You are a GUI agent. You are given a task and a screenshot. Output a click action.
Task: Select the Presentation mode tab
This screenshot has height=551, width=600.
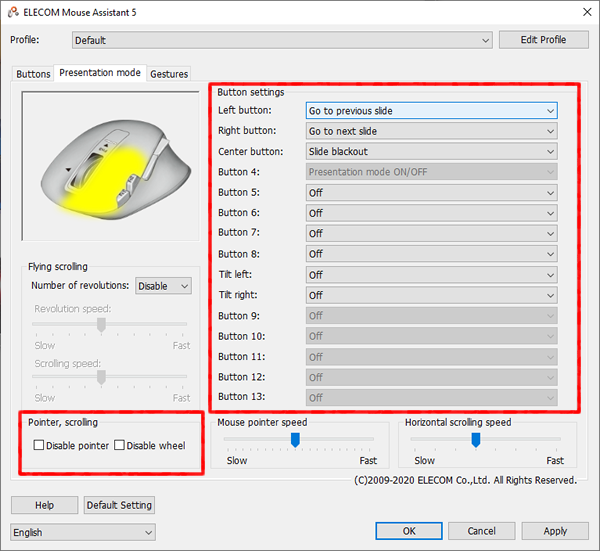tap(100, 73)
